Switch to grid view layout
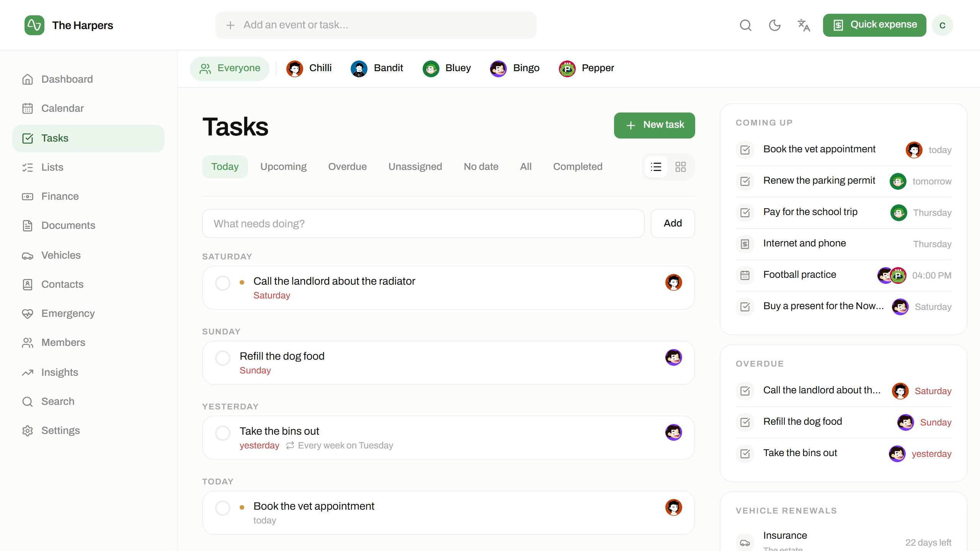The height and width of the screenshot is (551, 980). coord(681,167)
